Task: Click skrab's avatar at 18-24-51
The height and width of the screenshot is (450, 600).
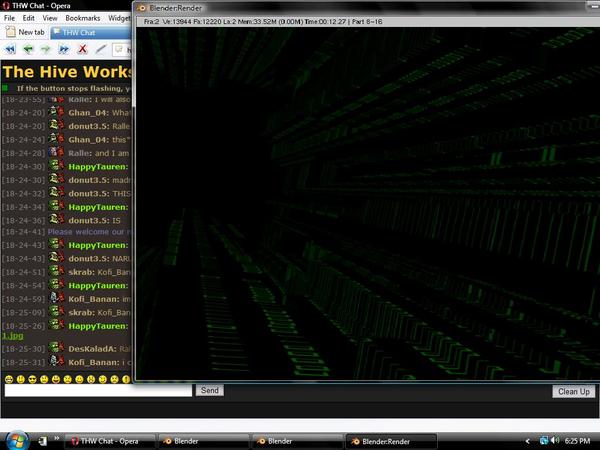Action: click(57, 272)
